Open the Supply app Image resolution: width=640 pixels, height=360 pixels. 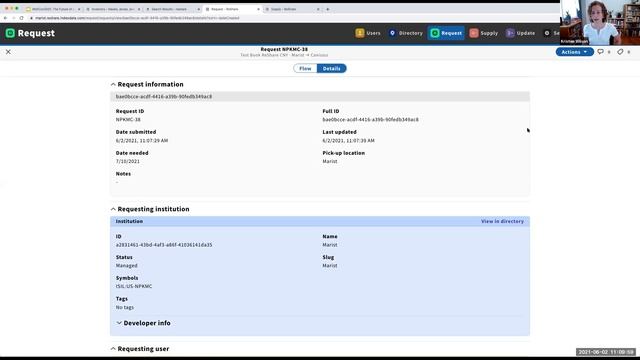click(483, 33)
